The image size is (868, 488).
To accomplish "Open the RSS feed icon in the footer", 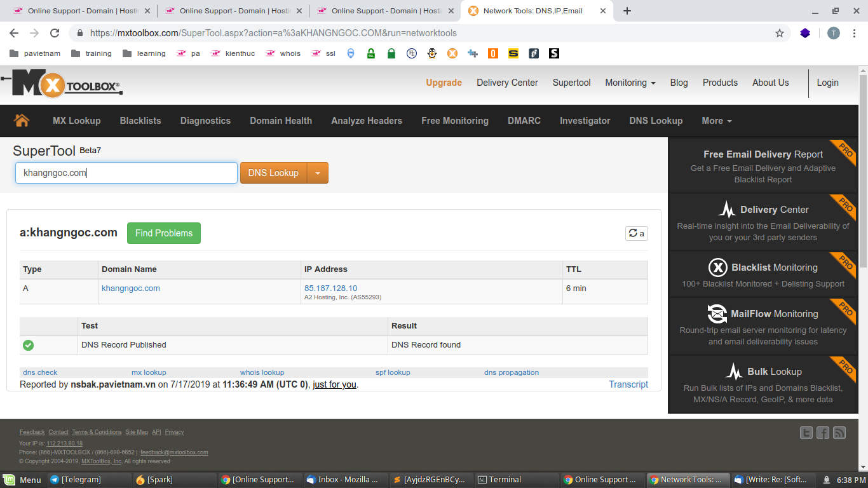I will pos(839,433).
